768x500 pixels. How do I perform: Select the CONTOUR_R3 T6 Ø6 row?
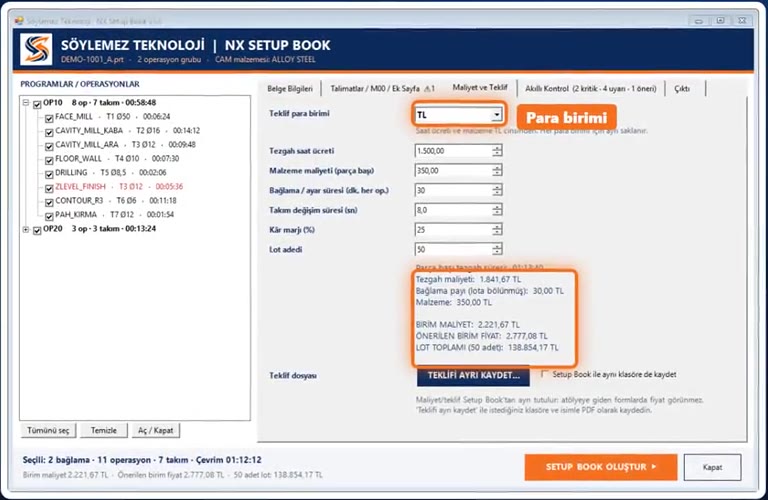[116, 200]
